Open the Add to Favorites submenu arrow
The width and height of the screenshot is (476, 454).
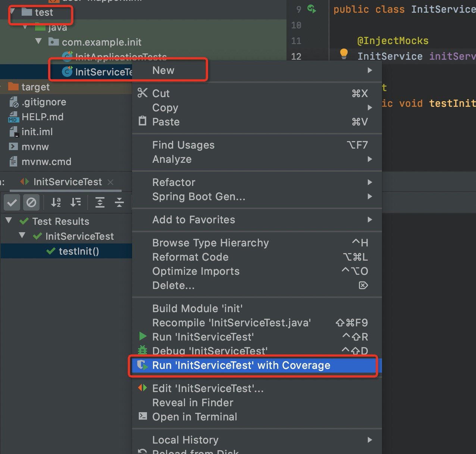tap(370, 220)
